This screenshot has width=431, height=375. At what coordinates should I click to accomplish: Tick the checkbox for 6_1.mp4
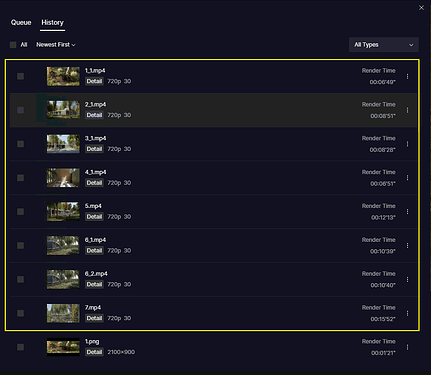point(20,245)
